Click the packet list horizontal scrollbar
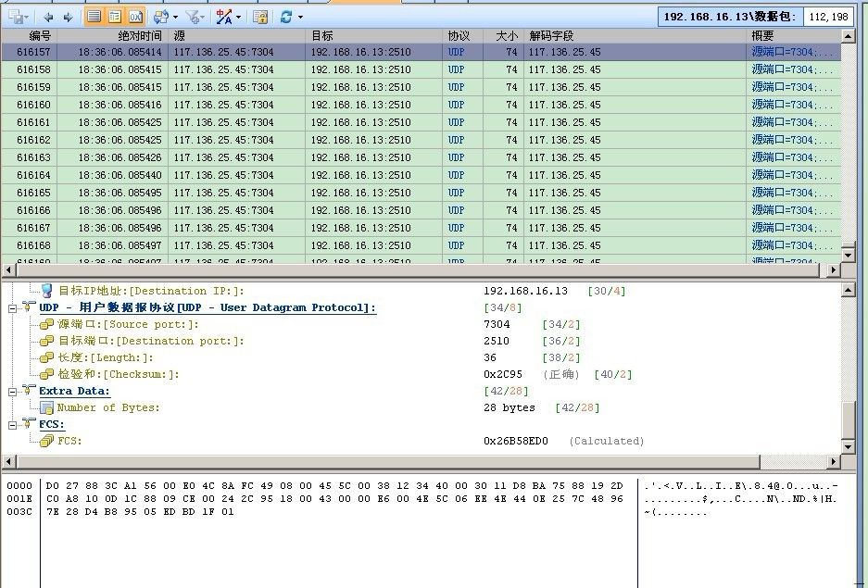The height and width of the screenshot is (588, 868). (417, 269)
